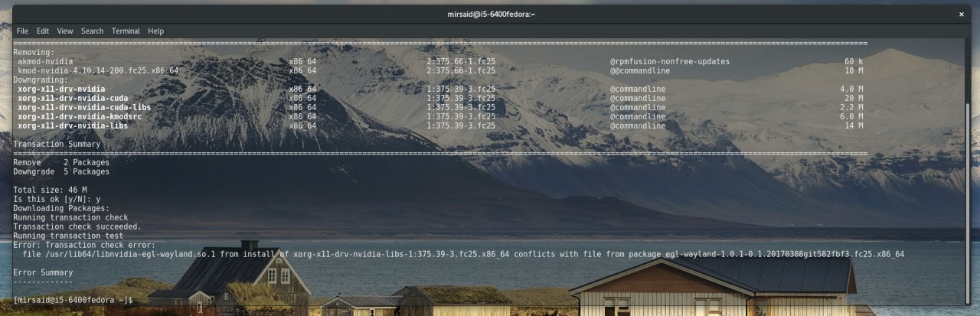Click the 60 k size value
Screen dimensions: 980x316
point(854,61)
